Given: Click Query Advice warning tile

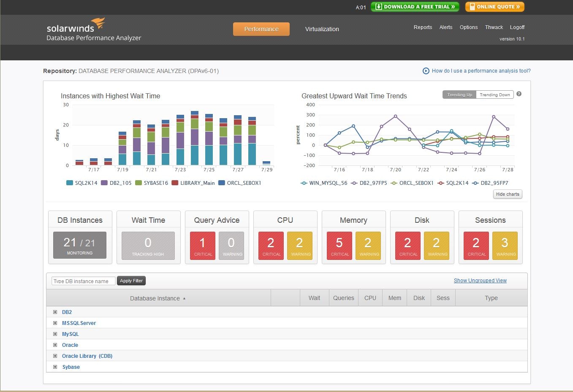Looking at the screenshot, I should (x=231, y=245).
